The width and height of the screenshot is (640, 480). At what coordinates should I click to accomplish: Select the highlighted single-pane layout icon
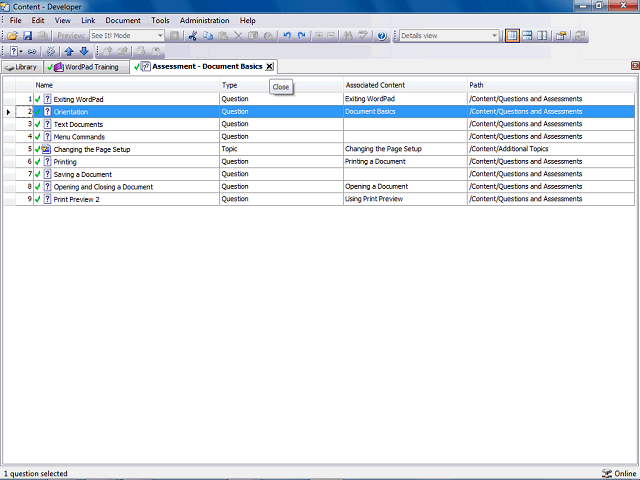512,36
